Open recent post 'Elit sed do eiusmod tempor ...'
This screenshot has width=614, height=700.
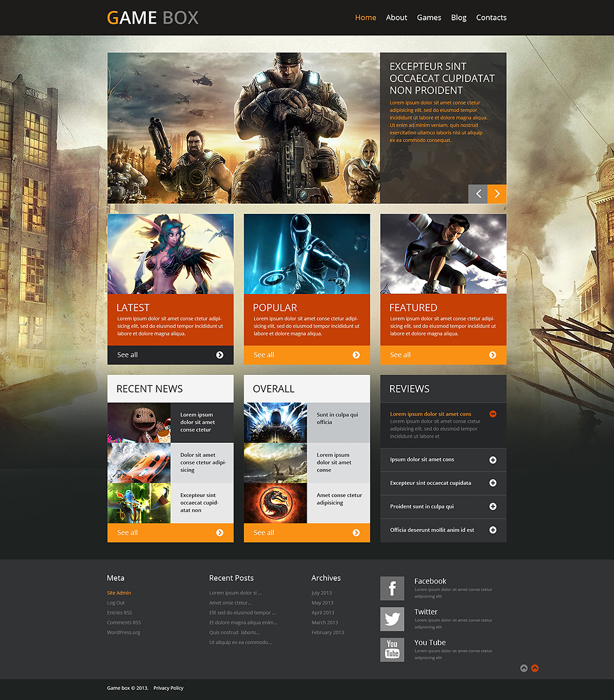click(243, 612)
